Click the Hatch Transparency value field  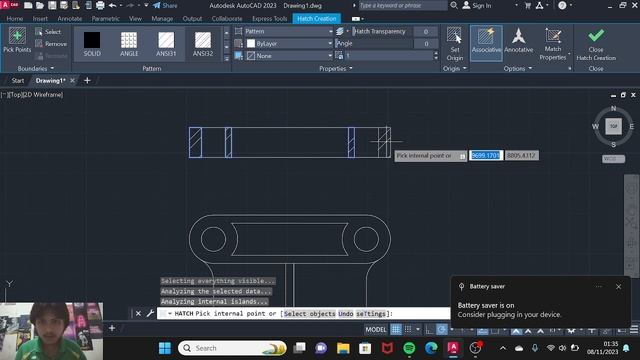[x=426, y=31]
